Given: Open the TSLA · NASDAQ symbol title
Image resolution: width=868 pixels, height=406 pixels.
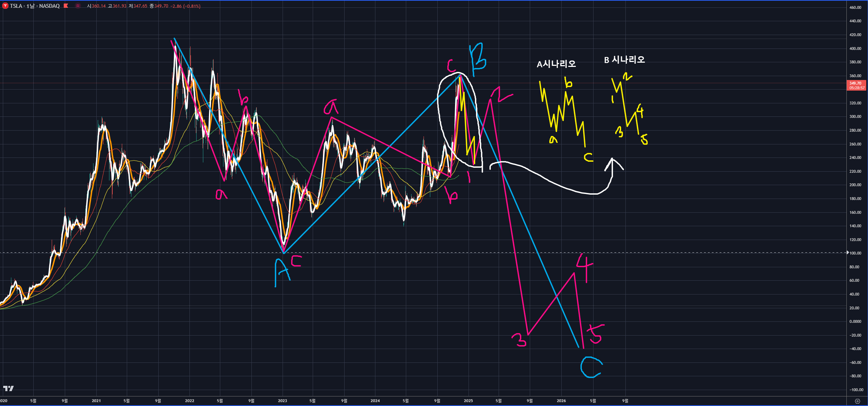Looking at the screenshot, I should click(35, 6).
